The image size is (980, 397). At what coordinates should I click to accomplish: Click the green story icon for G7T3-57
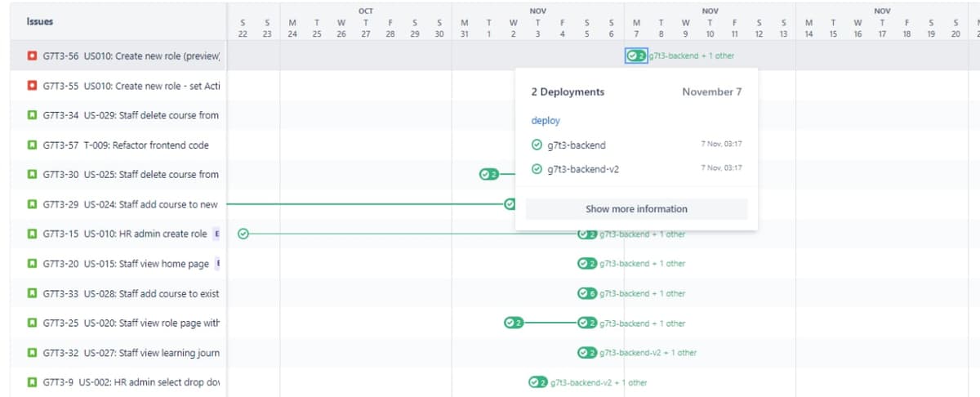tap(32, 145)
